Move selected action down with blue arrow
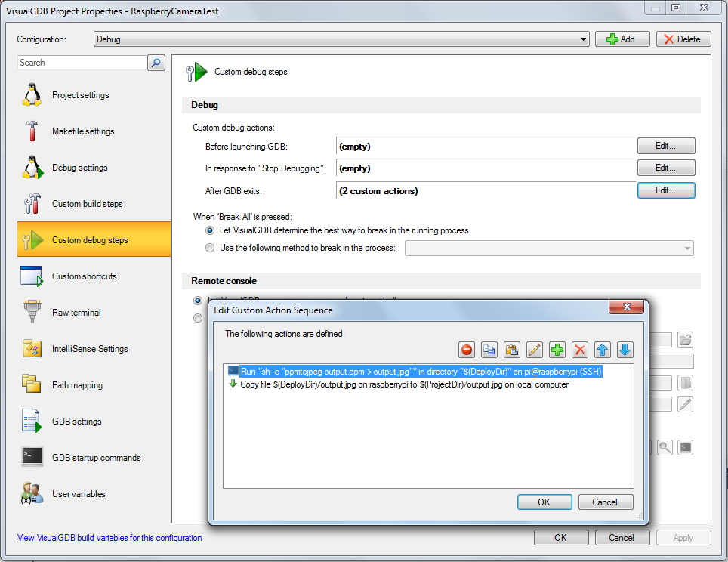This screenshot has width=728, height=562. 625,350
